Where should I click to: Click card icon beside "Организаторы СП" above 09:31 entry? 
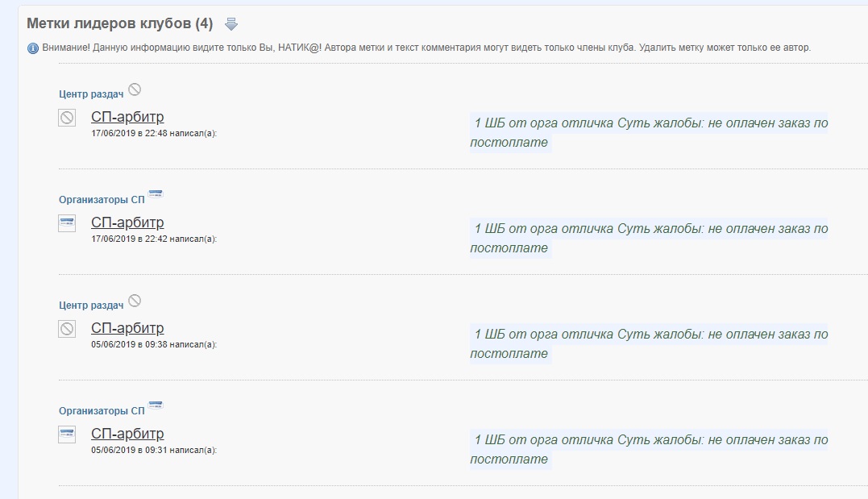[156, 406]
